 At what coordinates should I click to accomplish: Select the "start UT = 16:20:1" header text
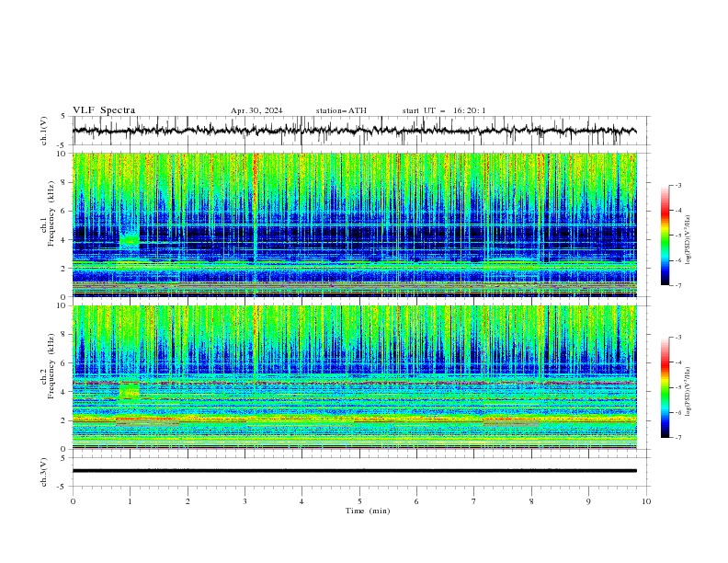coord(444,110)
